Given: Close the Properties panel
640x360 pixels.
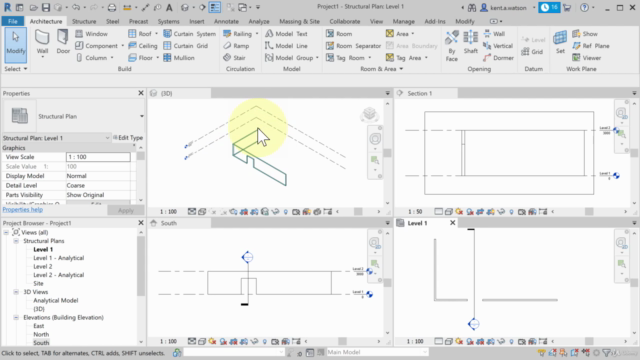Looking at the screenshot, I should (x=141, y=93).
